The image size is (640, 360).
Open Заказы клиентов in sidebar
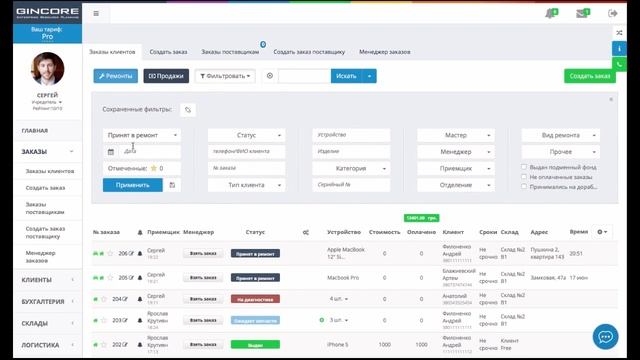pos(50,171)
